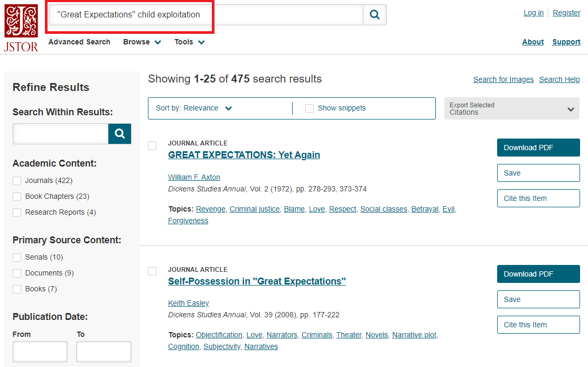Expand the Browse menu
Viewport: 588px width, 367px height.
coord(142,42)
